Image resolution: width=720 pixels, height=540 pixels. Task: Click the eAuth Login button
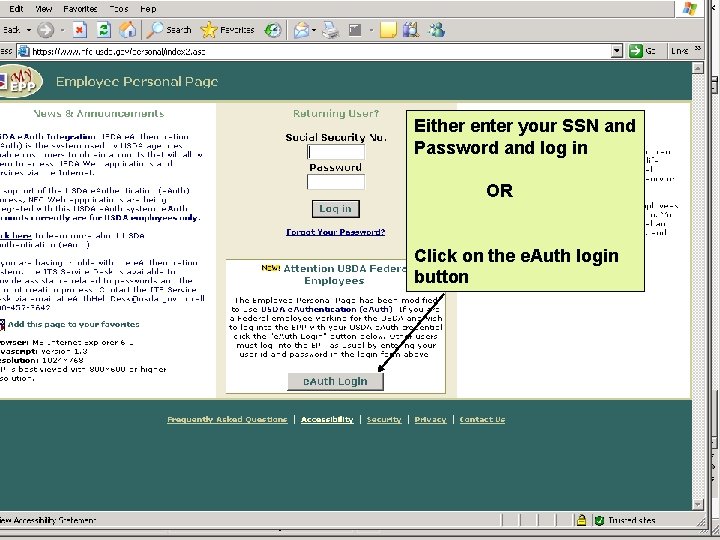(x=335, y=382)
